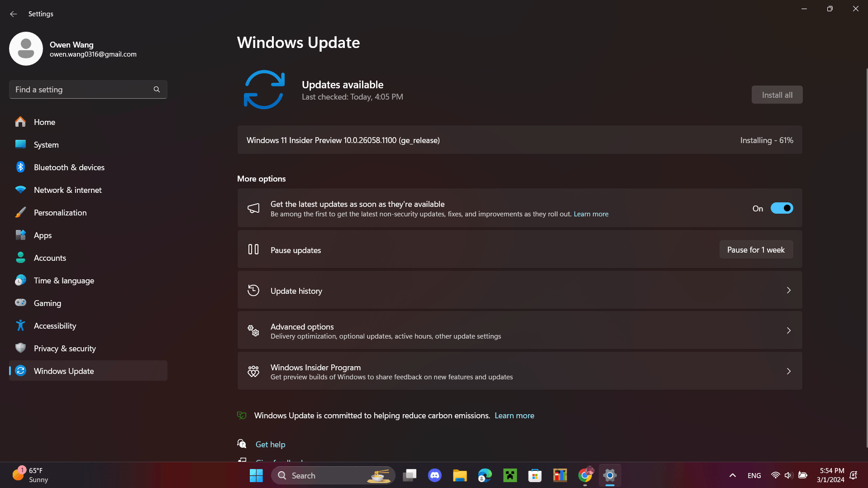Select the Gaming settings icon

pyautogui.click(x=21, y=303)
